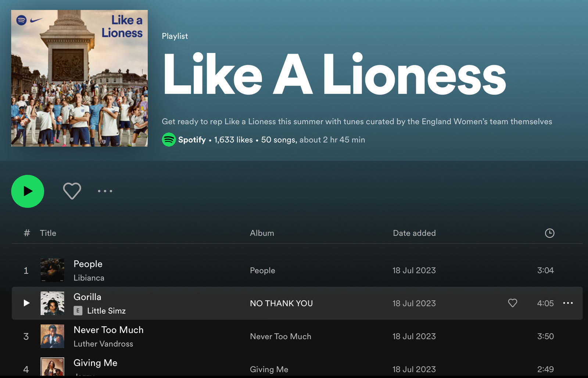
Task: Click the clock icon in the duration column
Action: (549, 233)
